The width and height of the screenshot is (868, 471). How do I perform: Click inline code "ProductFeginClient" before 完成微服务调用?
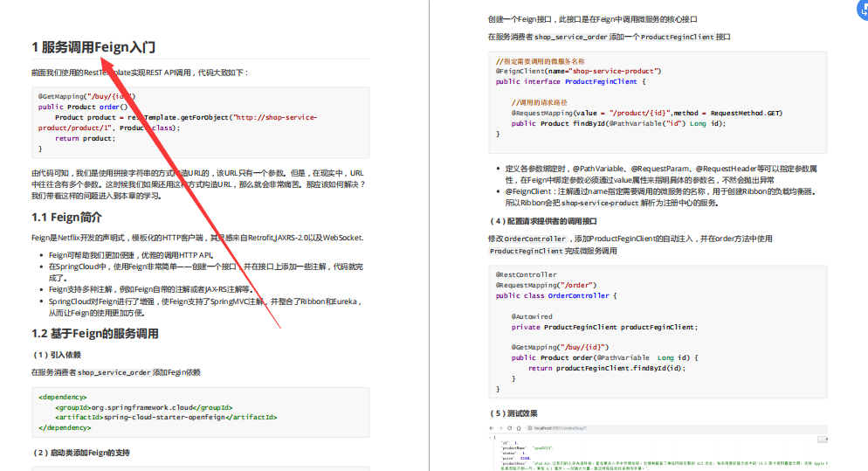(526, 251)
